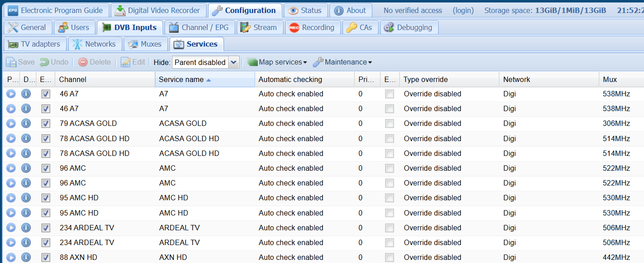Open the Hide filter dropdown
This screenshot has width=644, height=263.
pyautogui.click(x=233, y=62)
